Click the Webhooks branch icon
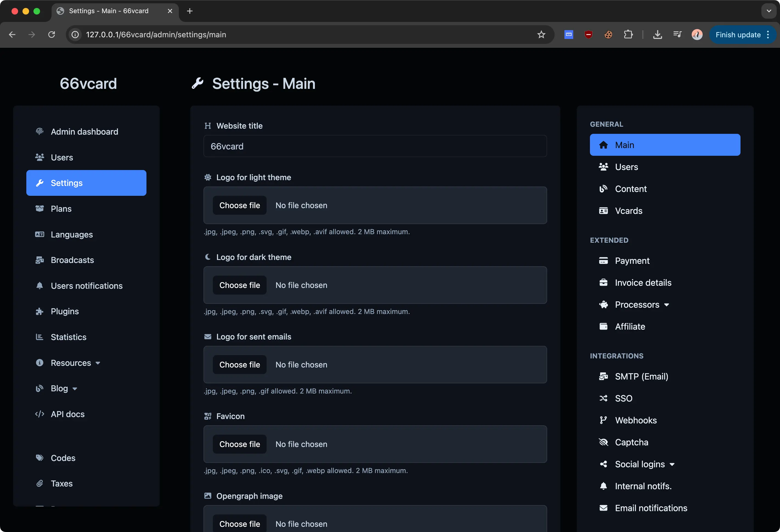Viewport: 780px width, 532px height. pyautogui.click(x=603, y=420)
